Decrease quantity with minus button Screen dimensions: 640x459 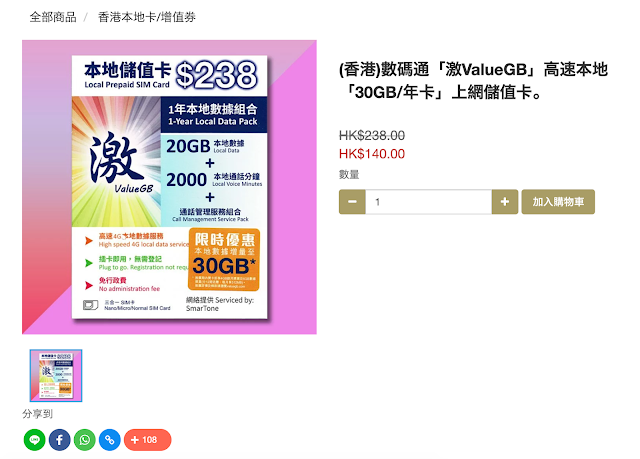(x=352, y=202)
